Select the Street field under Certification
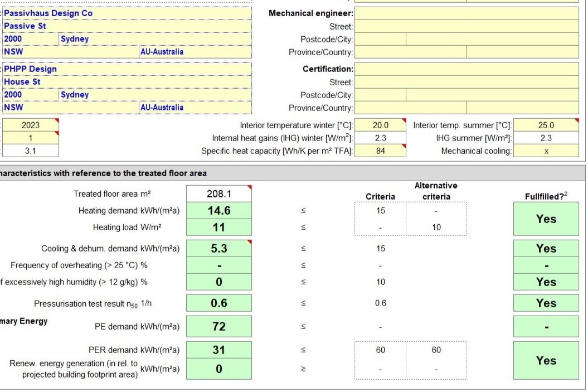The image size is (588, 392). pyautogui.click(x=466, y=82)
